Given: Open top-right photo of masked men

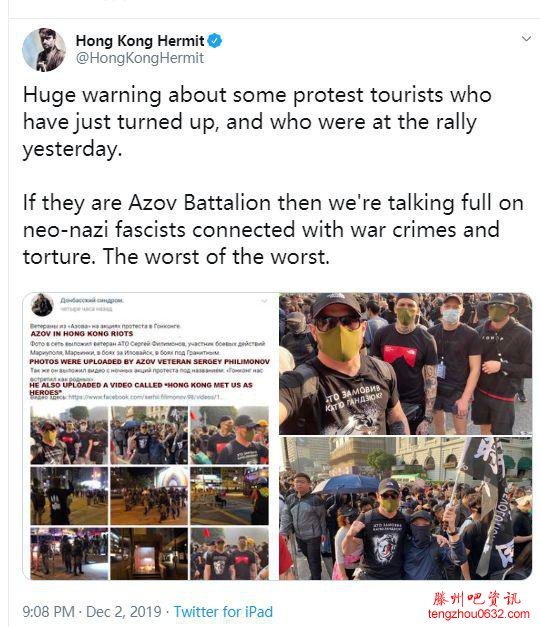Looking at the screenshot, I should 406,364.
